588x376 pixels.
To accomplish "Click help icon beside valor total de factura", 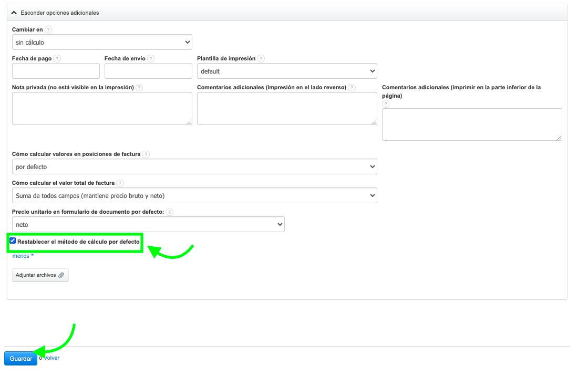I will pos(120,183).
